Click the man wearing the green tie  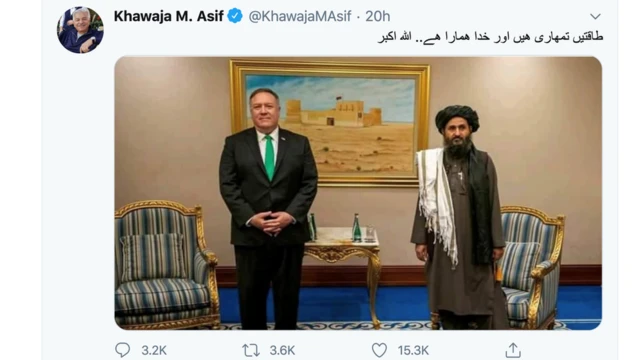click(x=268, y=208)
